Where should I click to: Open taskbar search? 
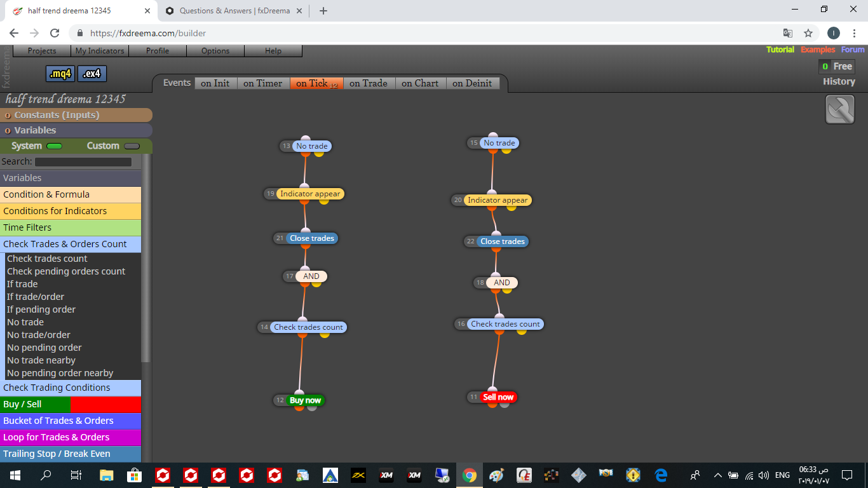46,475
